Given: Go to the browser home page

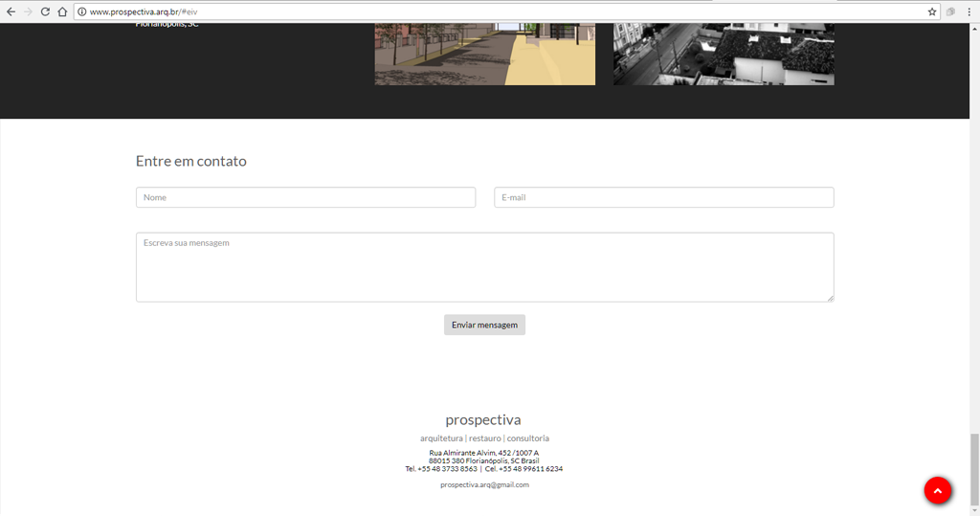Looking at the screenshot, I should [62, 11].
